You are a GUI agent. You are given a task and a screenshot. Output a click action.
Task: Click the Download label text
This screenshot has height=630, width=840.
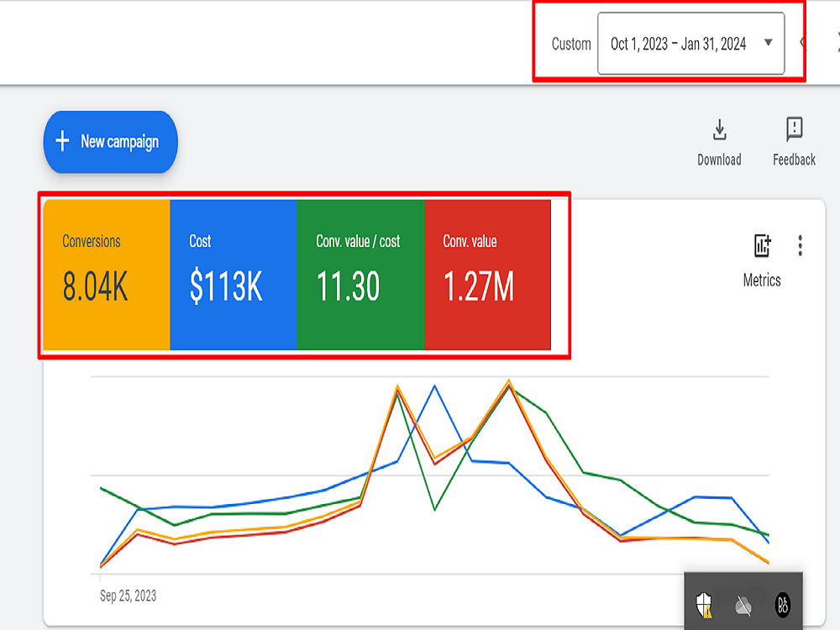click(719, 160)
